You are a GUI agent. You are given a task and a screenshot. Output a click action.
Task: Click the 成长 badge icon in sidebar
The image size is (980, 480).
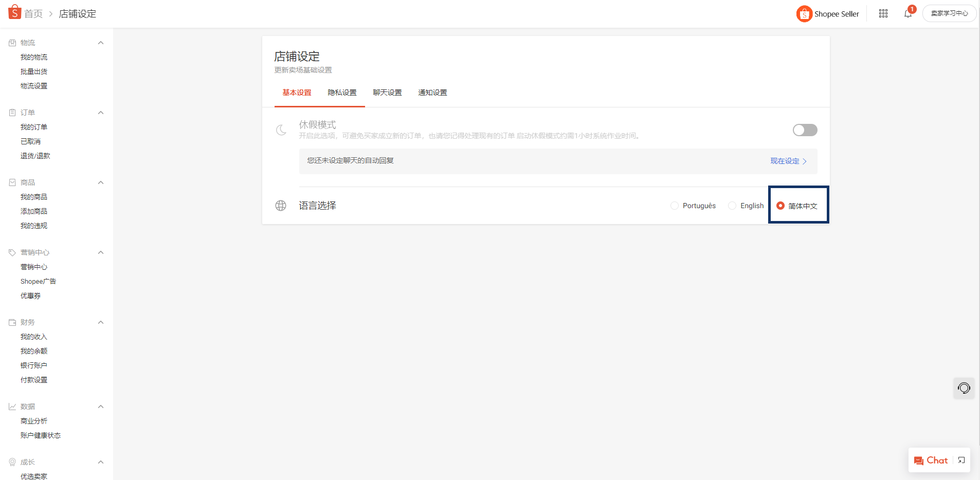click(x=12, y=462)
